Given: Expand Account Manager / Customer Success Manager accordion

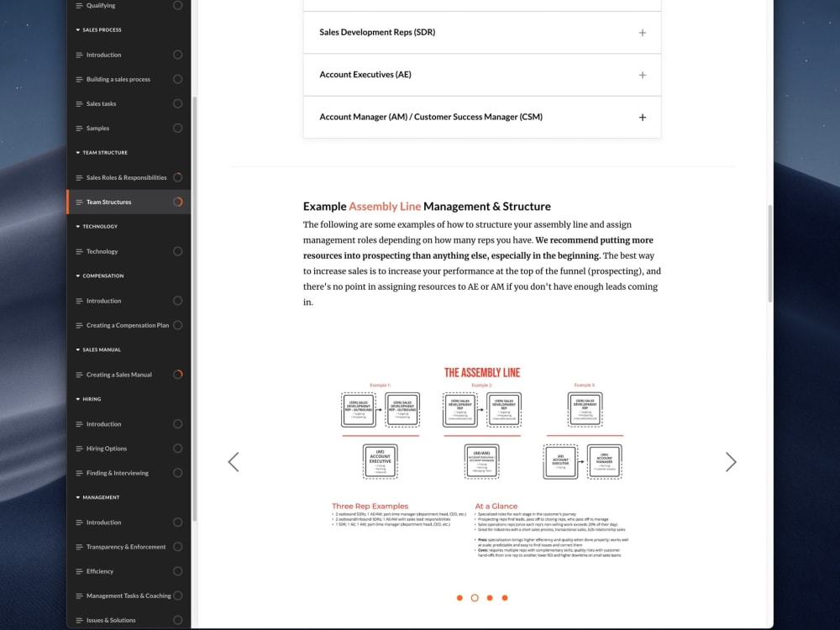Looking at the screenshot, I should tap(482, 118).
